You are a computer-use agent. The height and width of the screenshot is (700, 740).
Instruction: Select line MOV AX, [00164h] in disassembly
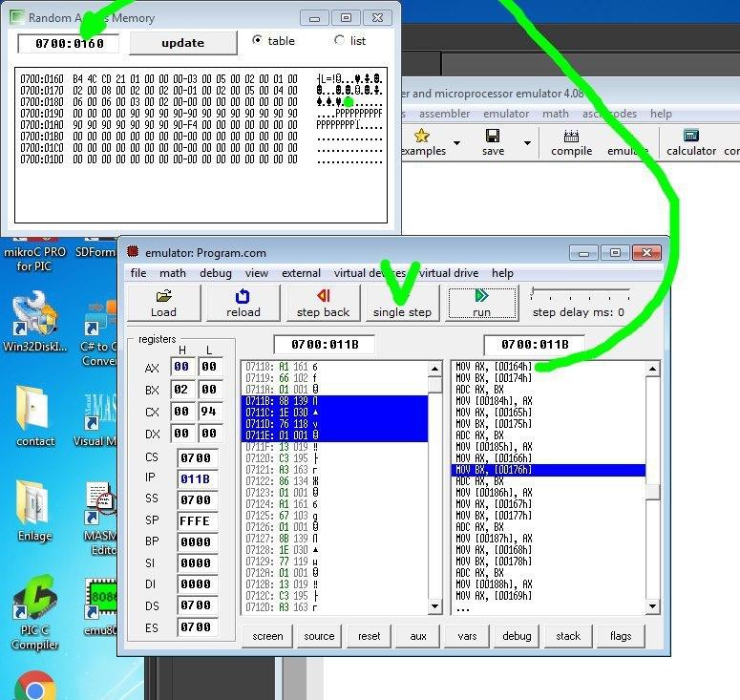494,367
